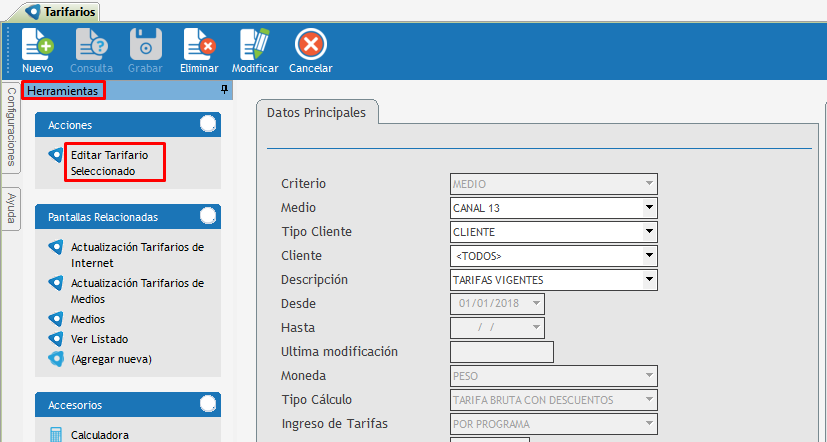Switch to the Datos Principales tab
The height and width of the screenshot is (442, 827).
316,113
